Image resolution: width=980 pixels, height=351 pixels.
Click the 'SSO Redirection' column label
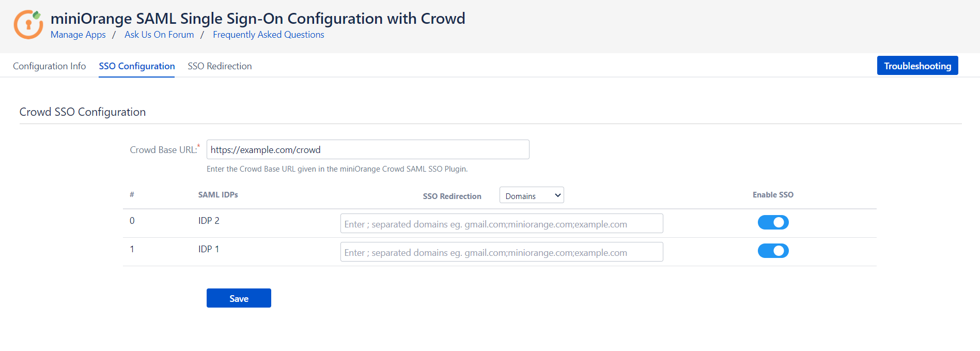coord(452,196)
